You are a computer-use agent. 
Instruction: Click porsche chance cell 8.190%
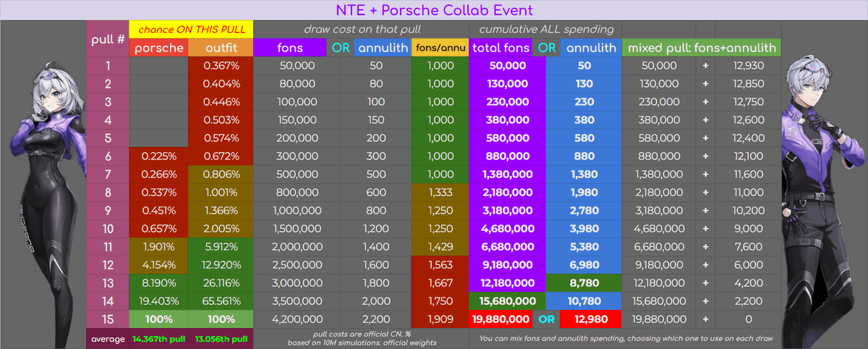(x=158, y=283)
